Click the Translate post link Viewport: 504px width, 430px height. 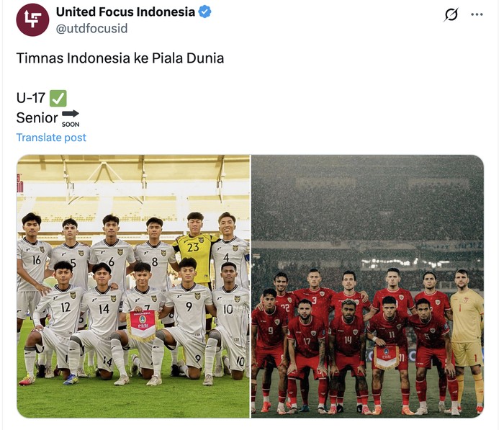[x=51, y=138]
